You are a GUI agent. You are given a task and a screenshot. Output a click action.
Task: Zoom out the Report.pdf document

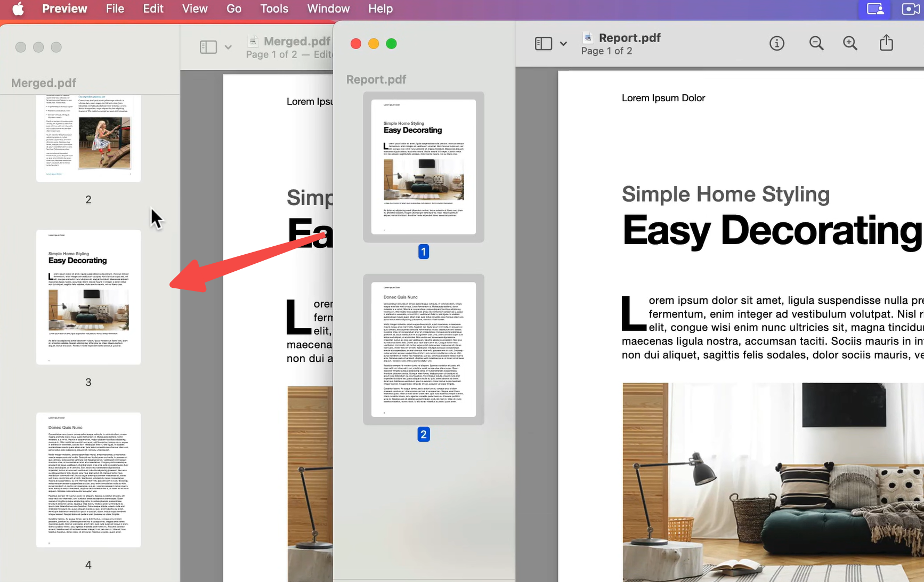tap(816, 44)
